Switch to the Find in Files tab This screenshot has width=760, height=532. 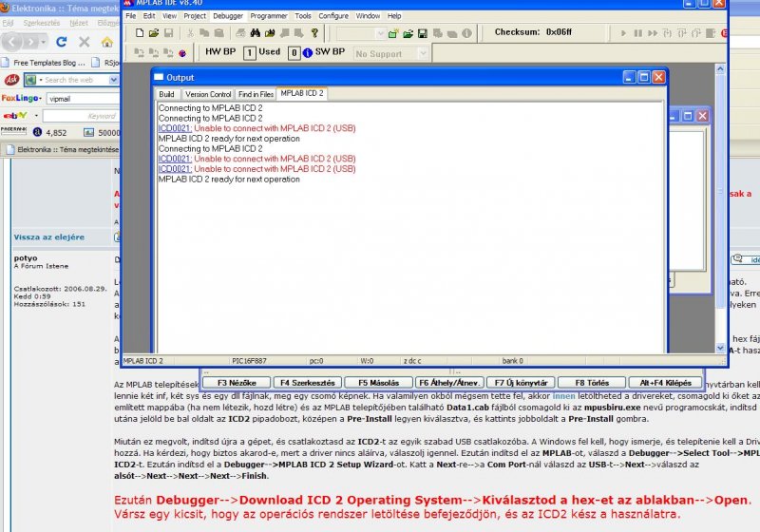(256, 94)
